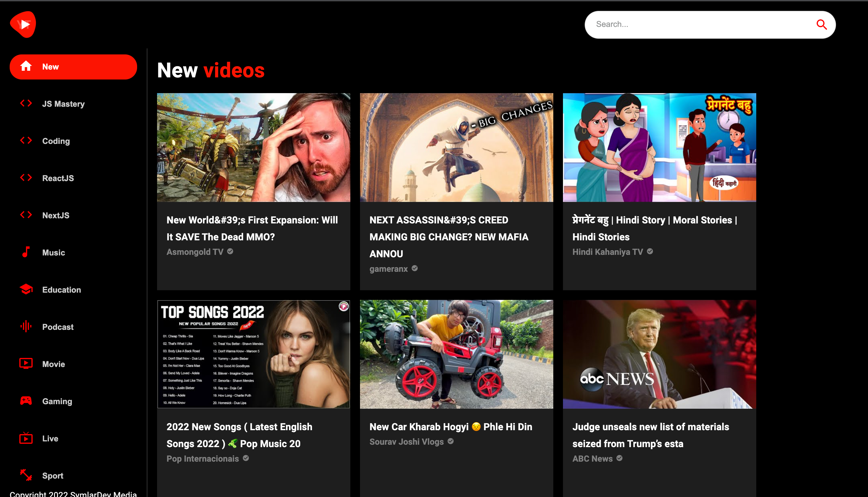Image resolution: width=868 pixels, height=497 pixels.
Task: Choose the ReactJS category
Action: point(73,178)
